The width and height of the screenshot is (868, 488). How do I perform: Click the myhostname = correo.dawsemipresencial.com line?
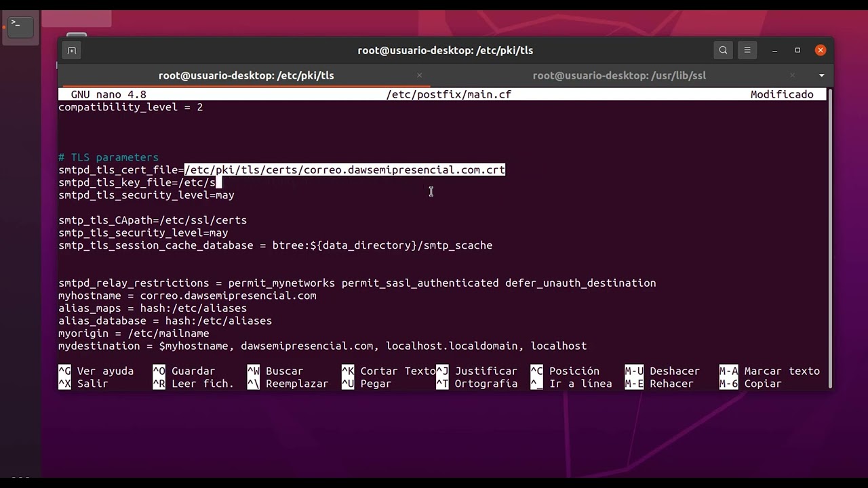187,296
